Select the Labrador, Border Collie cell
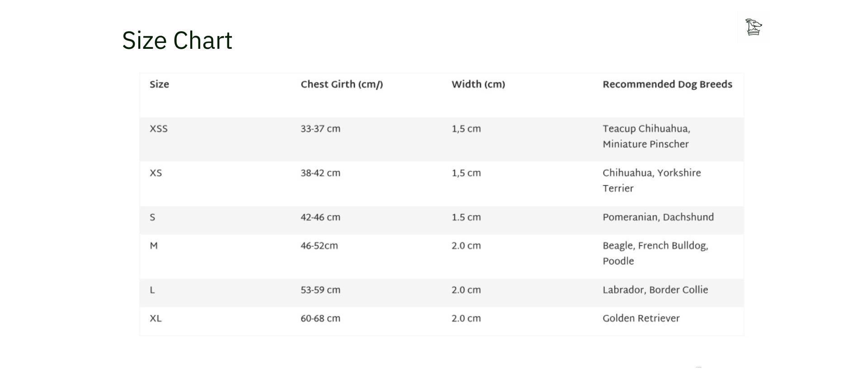Screen dimensions: 868x390 pyautogui.click(x=656, y=290)
